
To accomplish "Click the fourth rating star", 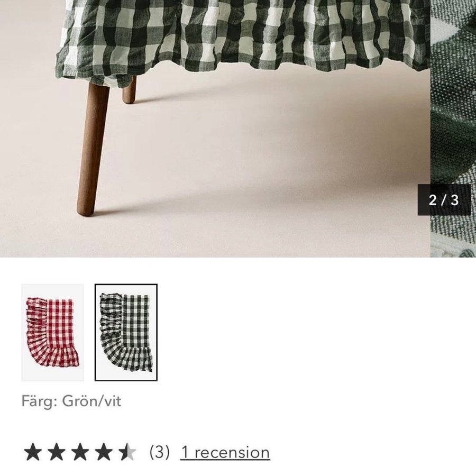I will tap(104, 452).
